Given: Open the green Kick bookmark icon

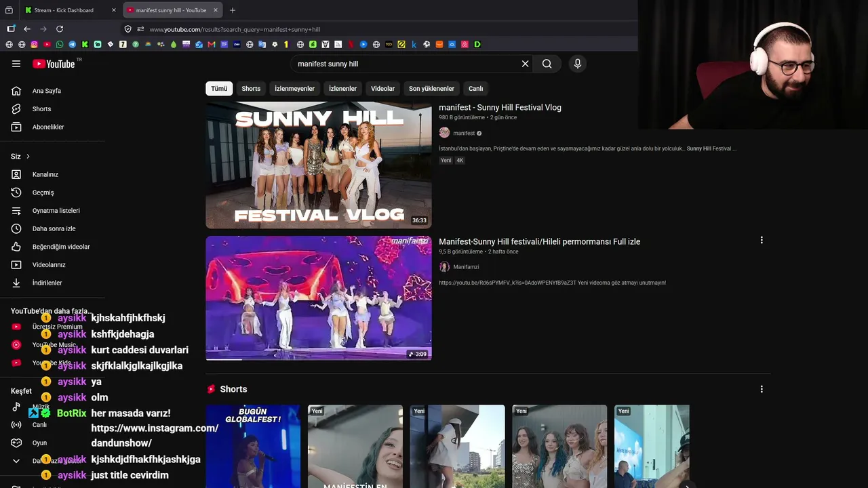Looking at the screenshot, I should (x=85, y=45).
